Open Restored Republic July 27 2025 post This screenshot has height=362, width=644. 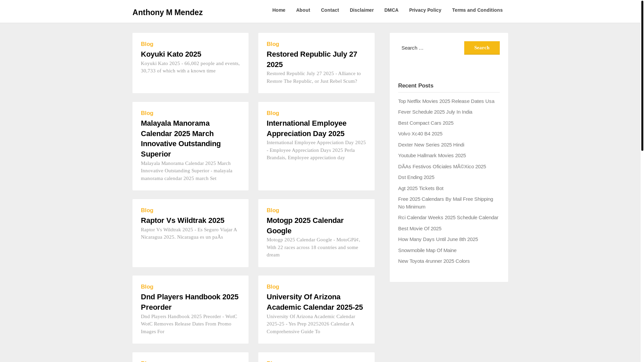pos(312,59)
